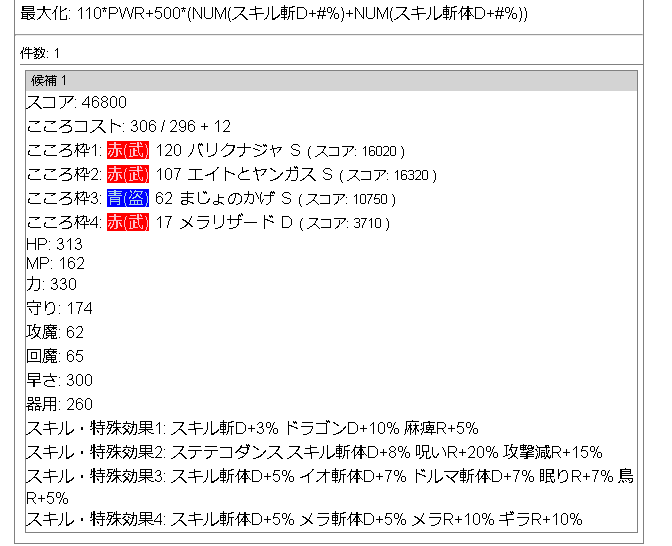Click the こころ枠3: label

[x=64, y=198]
